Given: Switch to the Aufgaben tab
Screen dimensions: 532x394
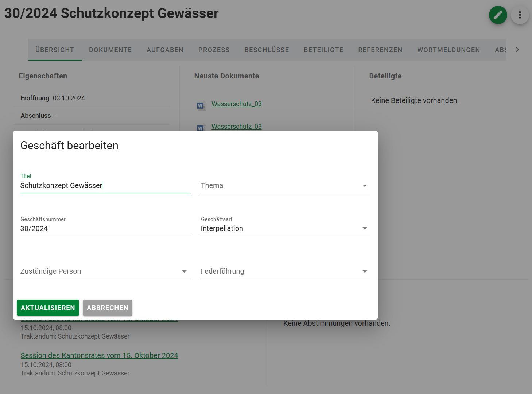Looking at the screenshot, I should coord(165,50).
